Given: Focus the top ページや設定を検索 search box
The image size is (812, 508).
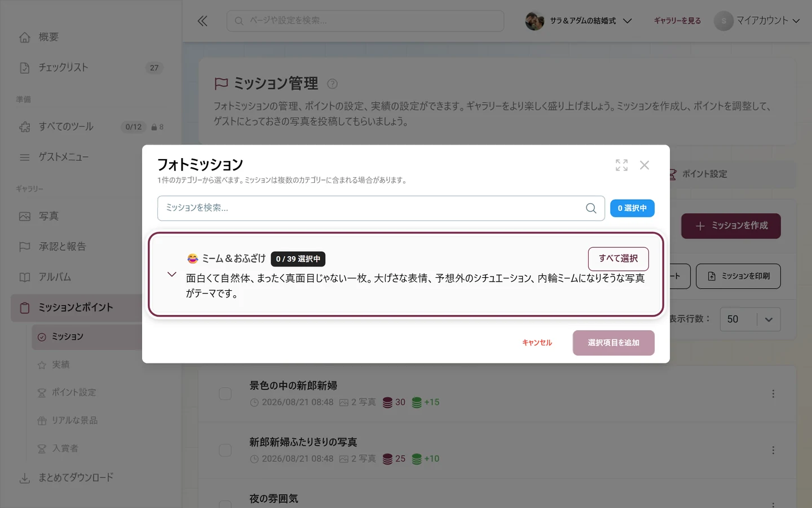Looking at the screenshot, I should click(x=365, y=21).
